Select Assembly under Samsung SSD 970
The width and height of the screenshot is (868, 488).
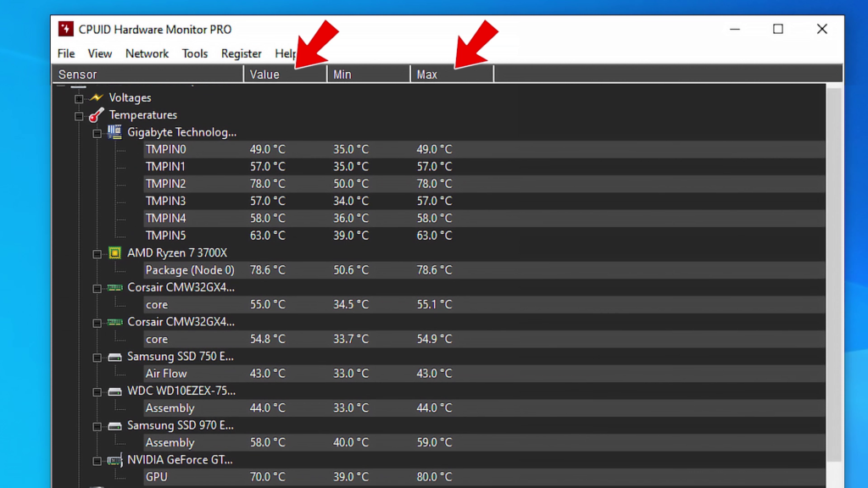[484, 442]
